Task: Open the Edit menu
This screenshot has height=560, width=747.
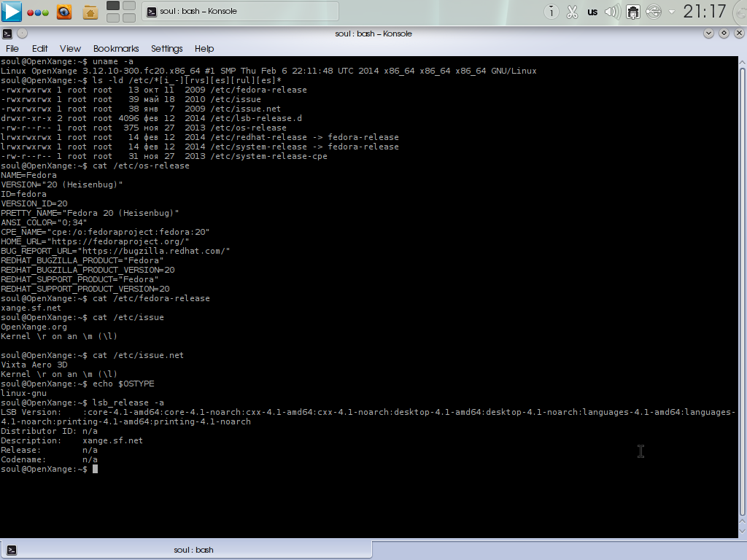Action: pos(39,49)
